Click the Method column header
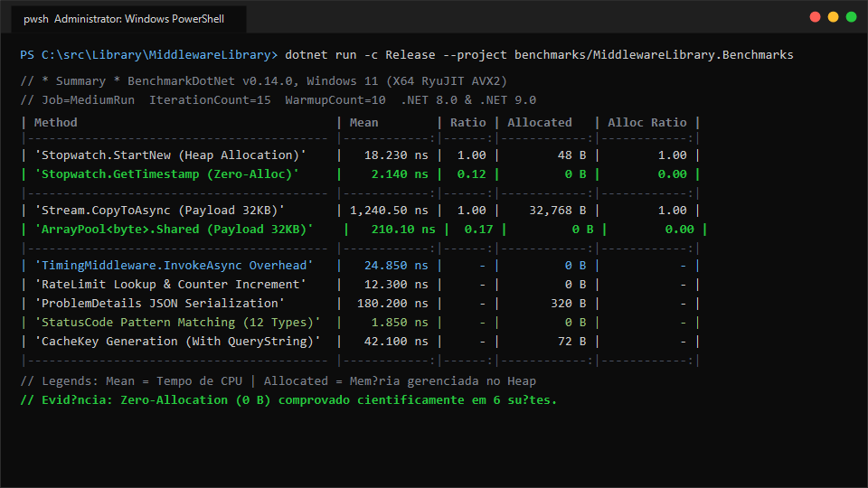 (x=55, y=122)
